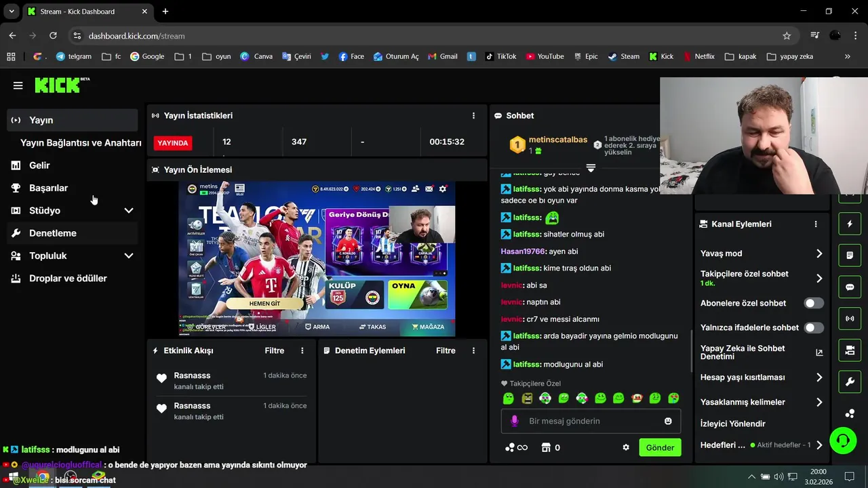Toggle Yalnızca ifadelerle sohbet switch
The width and height of the screenshot is (868, 488).
[814, 327]
